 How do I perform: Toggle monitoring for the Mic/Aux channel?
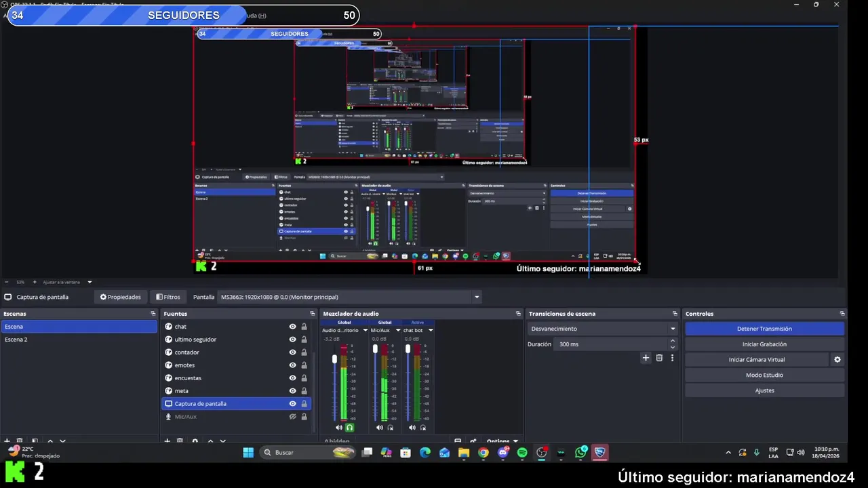click(x=390, y=428)
